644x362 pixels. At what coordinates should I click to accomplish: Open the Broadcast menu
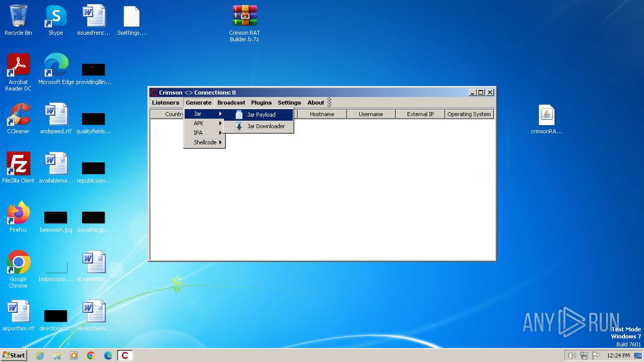231,103
